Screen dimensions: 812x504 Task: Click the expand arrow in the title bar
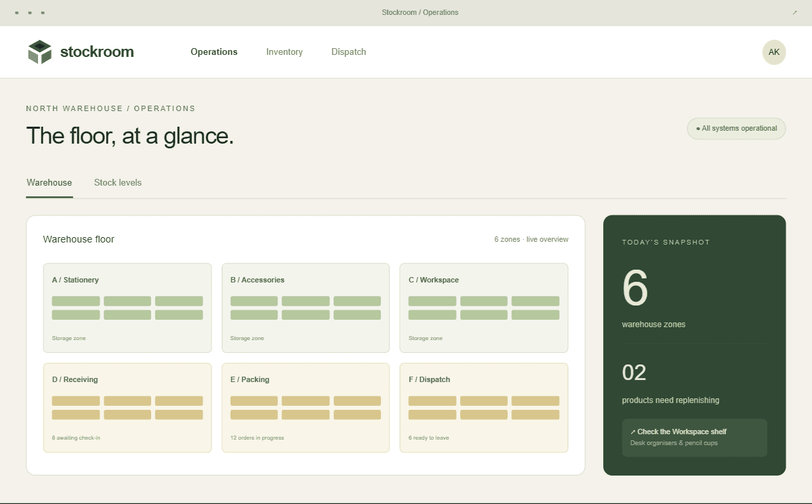tap(794, 12)
